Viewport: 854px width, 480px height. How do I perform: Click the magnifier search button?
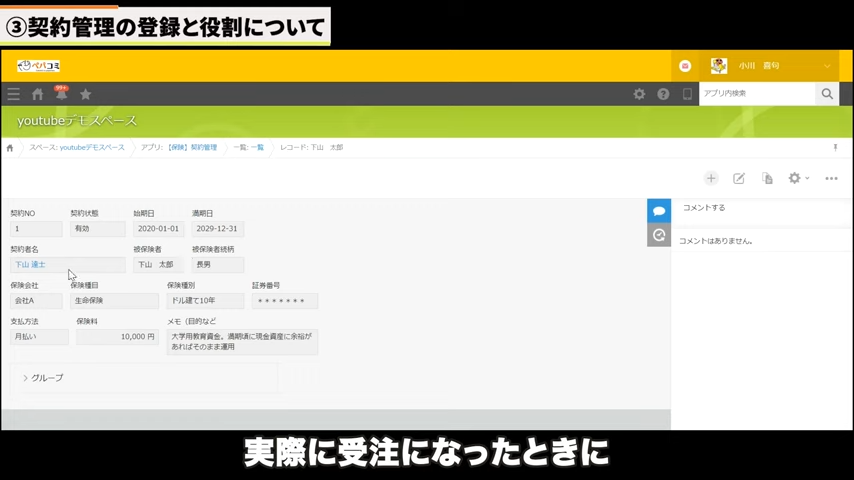tap(827, 94)
